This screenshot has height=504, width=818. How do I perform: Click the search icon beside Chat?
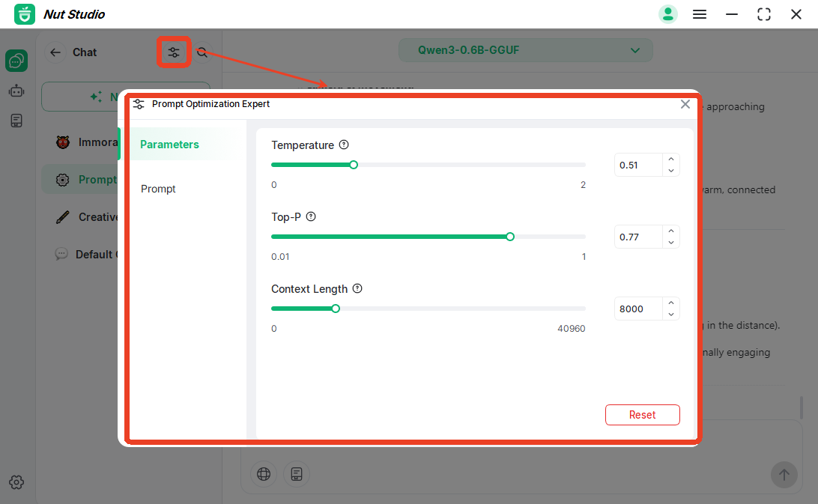tap(202, 52)
